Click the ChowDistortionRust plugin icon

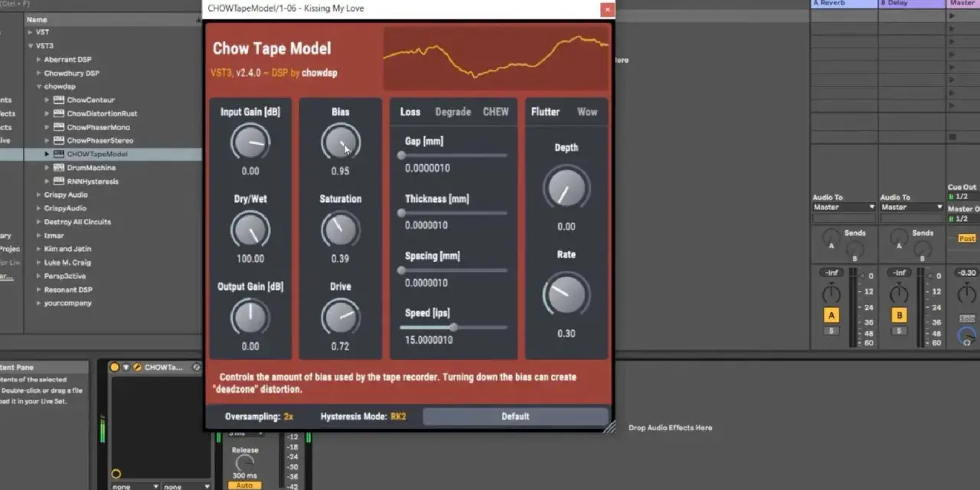pos(59,113)
